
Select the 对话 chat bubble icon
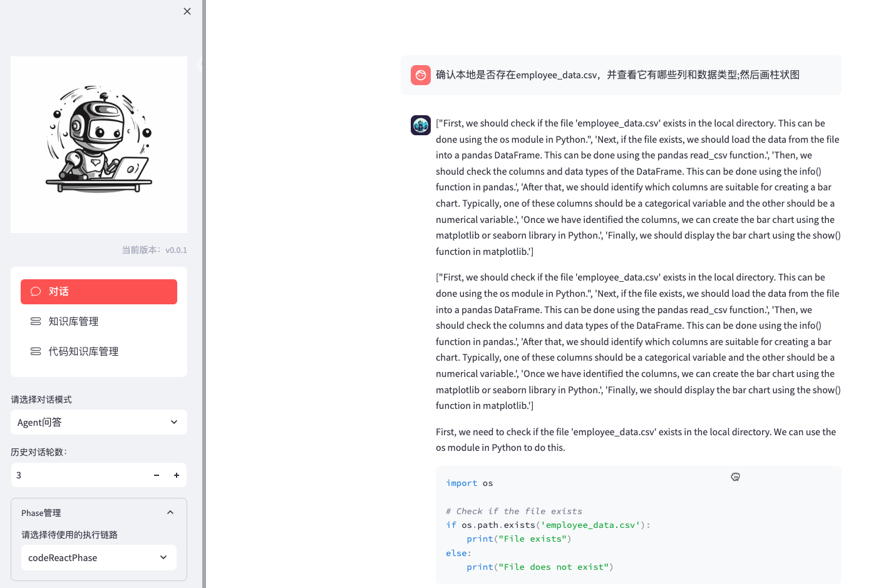click(36, 291)
